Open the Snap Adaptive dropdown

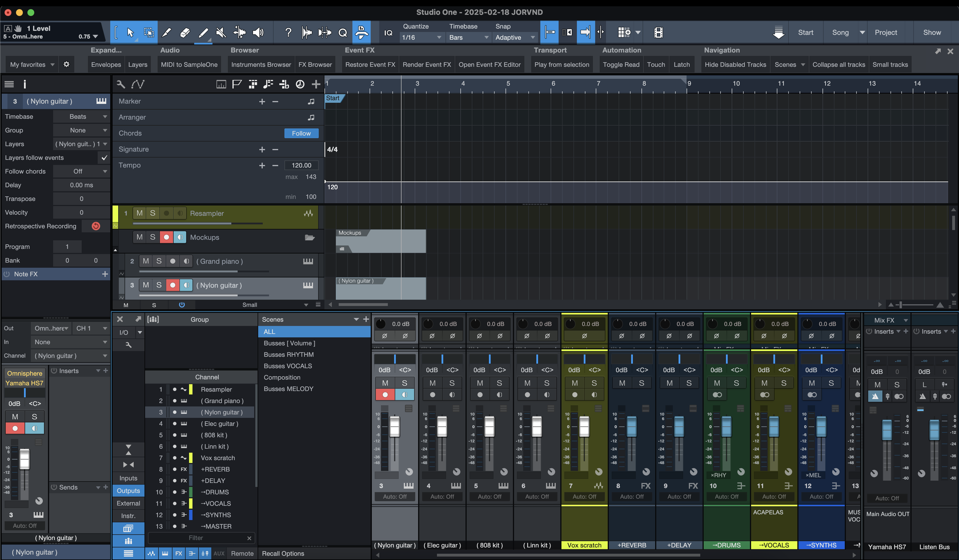[x=515, y=37]
